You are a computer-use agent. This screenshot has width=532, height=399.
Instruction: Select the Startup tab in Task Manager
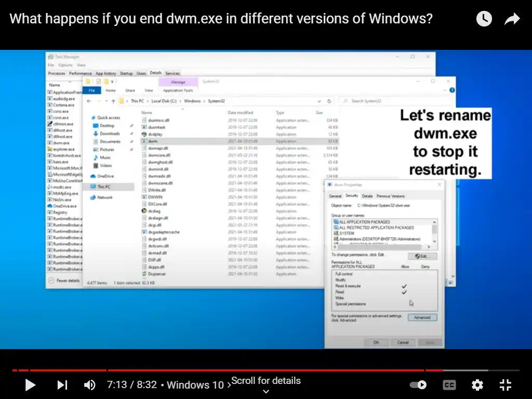[126, 73]
